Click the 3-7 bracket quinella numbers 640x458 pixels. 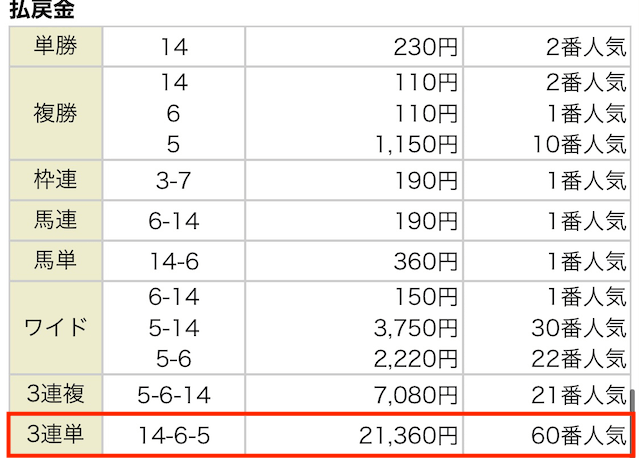(173, 181)
